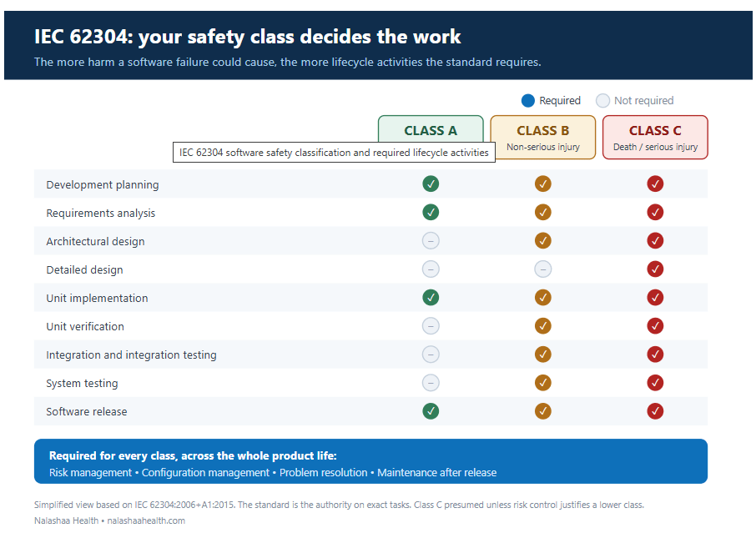756x538 pixels.
Task: Click the orange check for Architectural design Class B
Action: (x=543, y=240)
